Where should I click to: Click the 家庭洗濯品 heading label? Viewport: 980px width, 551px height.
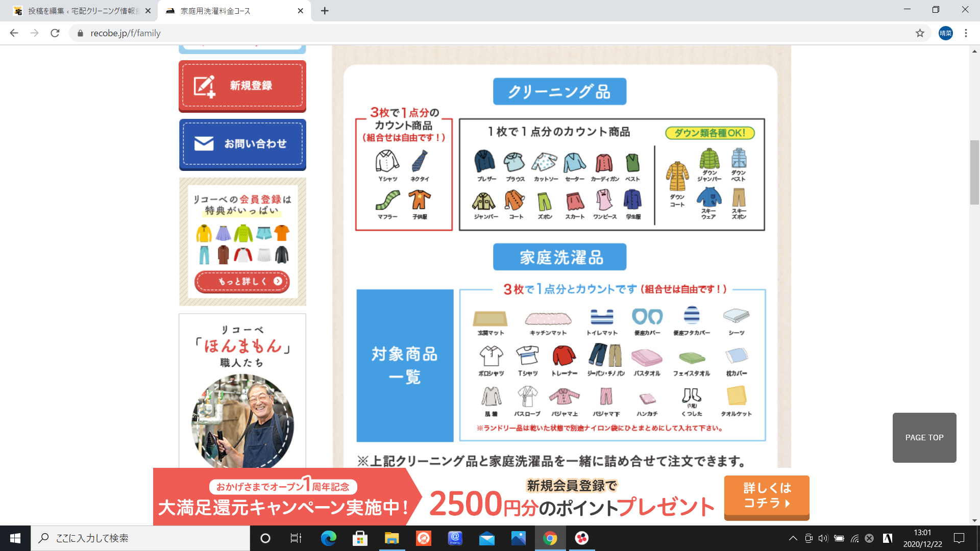click(x=559, y=257)
